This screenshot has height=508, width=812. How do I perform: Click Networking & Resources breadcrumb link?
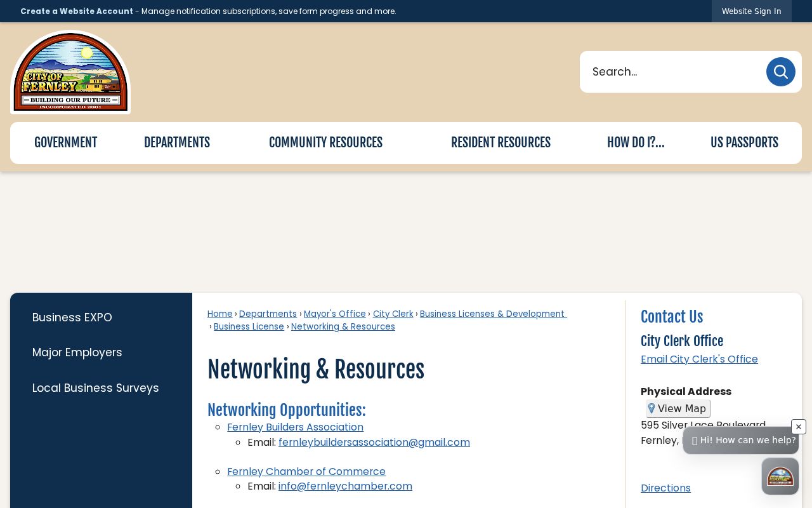[343, 326]
